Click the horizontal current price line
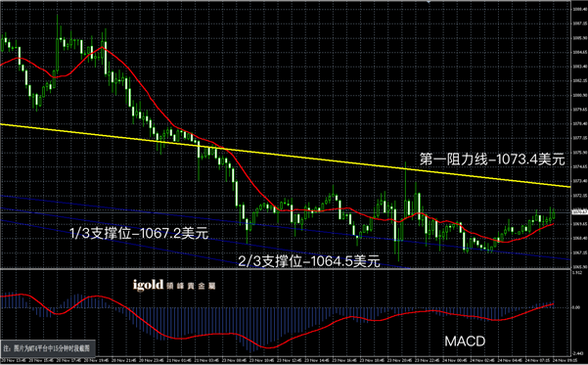This screenshot has width=588, height=365. 286,212
